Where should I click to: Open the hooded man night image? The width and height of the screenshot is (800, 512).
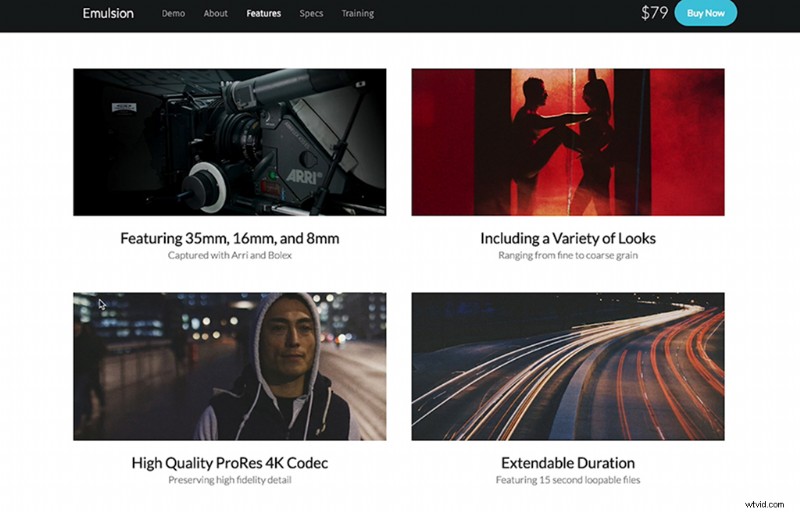click(x=230, y=366)
